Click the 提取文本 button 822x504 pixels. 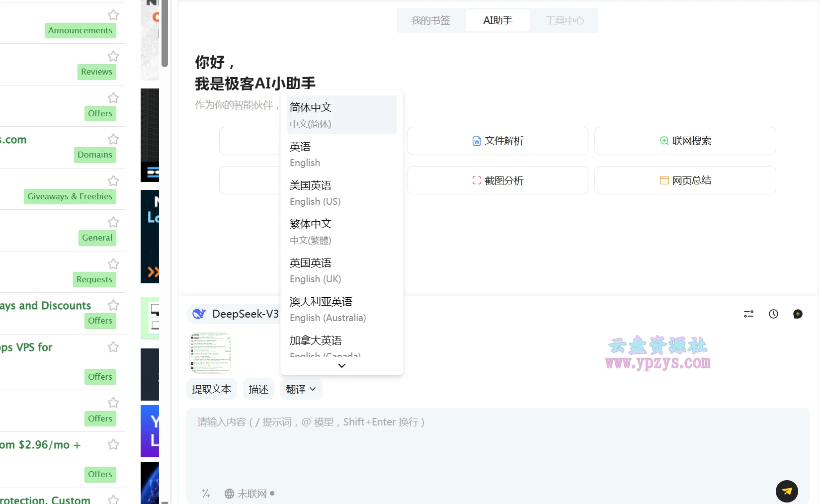click(x=211, y=389)
